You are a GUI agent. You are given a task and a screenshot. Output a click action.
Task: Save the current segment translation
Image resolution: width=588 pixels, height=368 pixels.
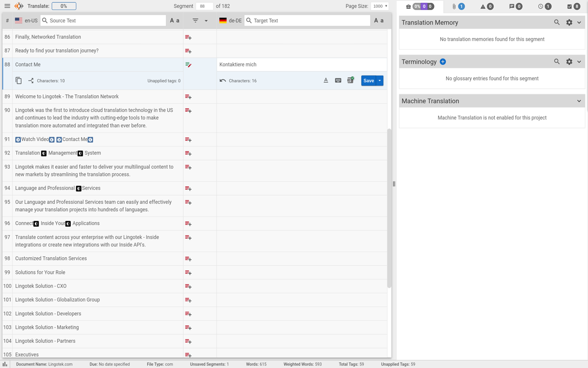(x=369, y=80)
